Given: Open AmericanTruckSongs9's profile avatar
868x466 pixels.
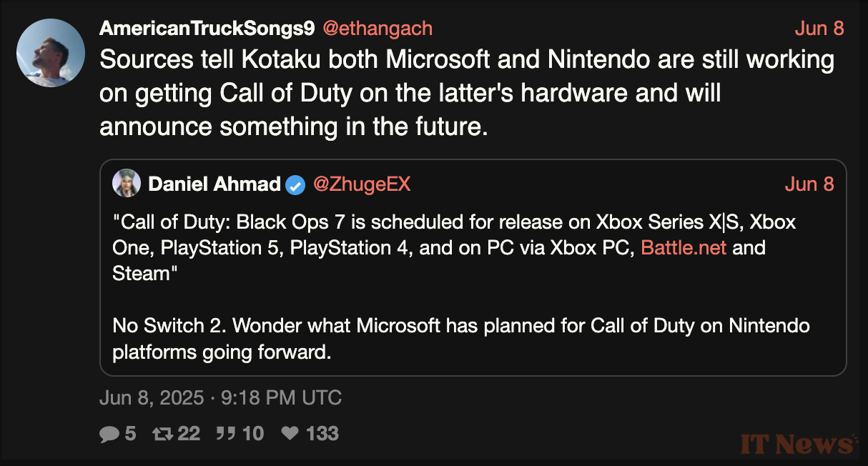Looking at the screenshot, I should point(51,53).
